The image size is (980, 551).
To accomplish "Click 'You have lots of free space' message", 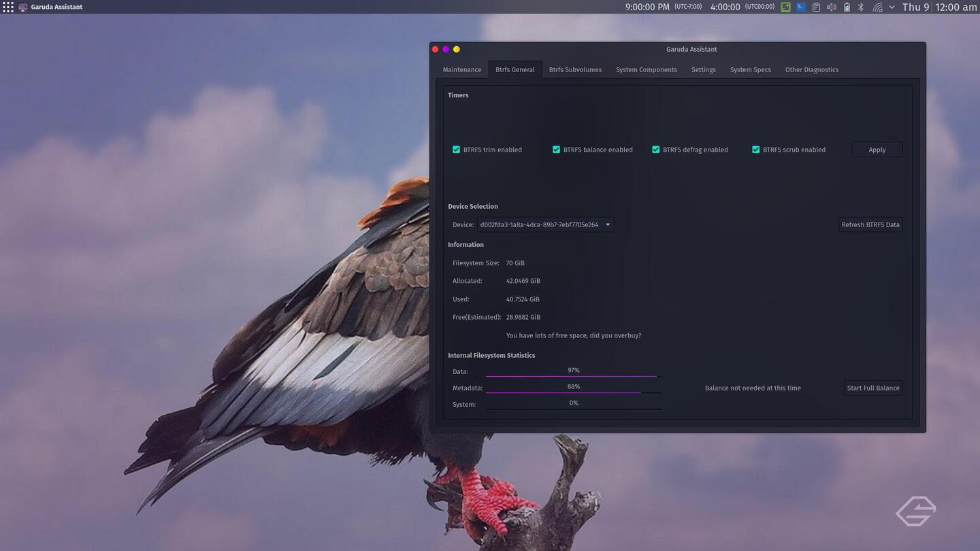I will [574, 335].
